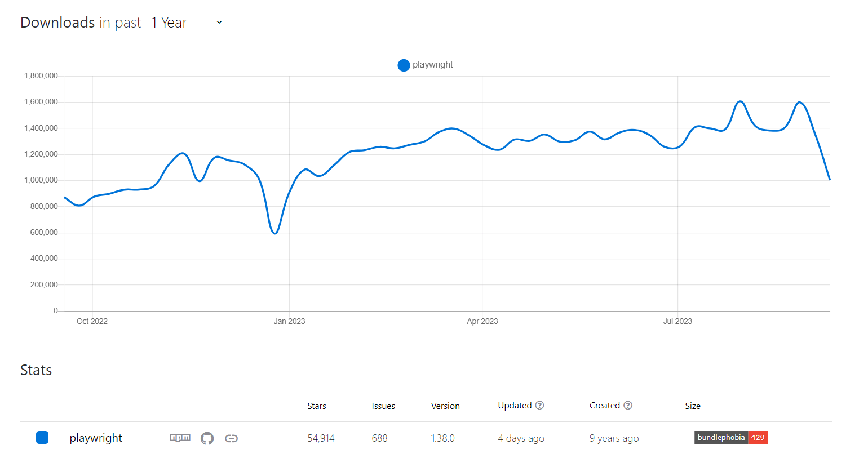Select the 688 issues value
868x467 pixels.
379,438
